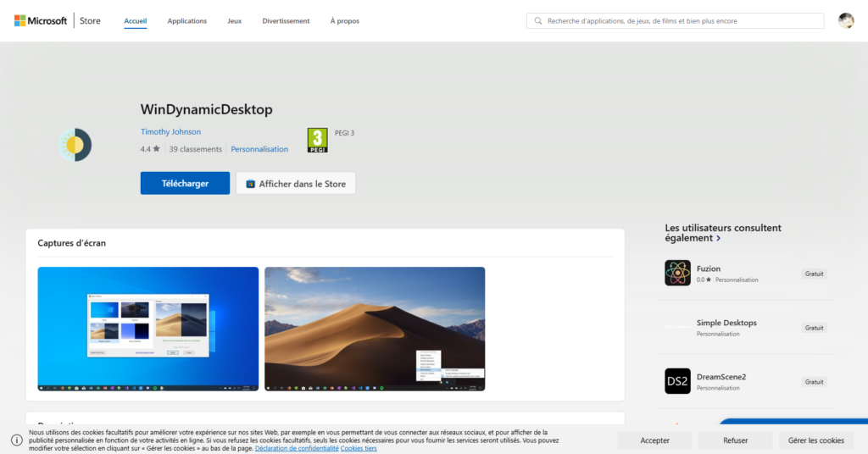The height and width of the screenshot is (454, 868).
Task: Open Déclaration de confidentialité link
Action: click(297, 448)
